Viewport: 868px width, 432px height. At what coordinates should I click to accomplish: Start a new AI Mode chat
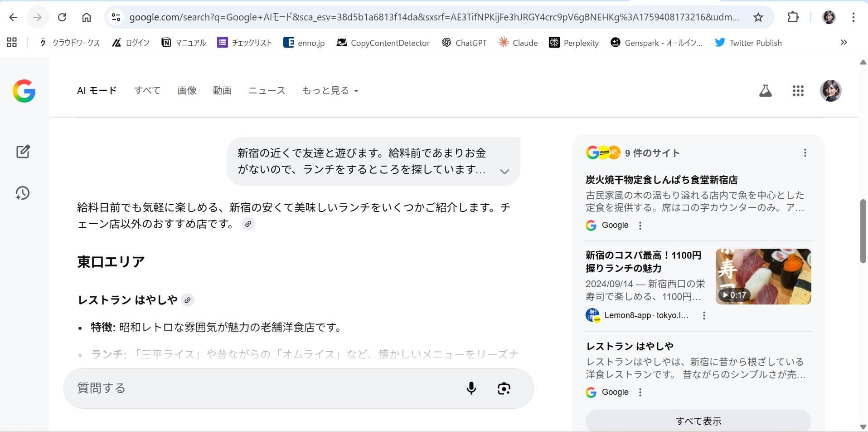coord(23,152)
